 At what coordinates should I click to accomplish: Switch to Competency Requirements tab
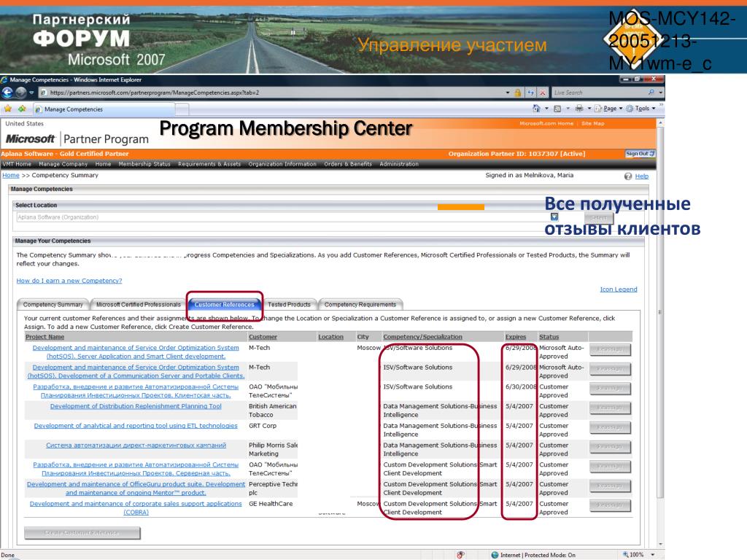[360, 305]
